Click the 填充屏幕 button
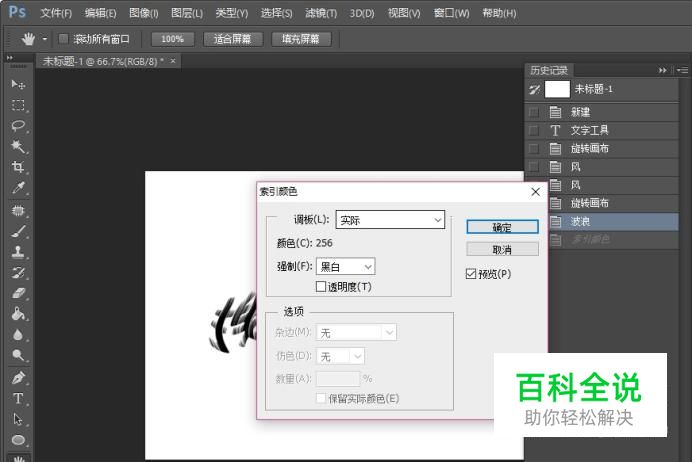 pyautogui.click(x=301, y=39)
